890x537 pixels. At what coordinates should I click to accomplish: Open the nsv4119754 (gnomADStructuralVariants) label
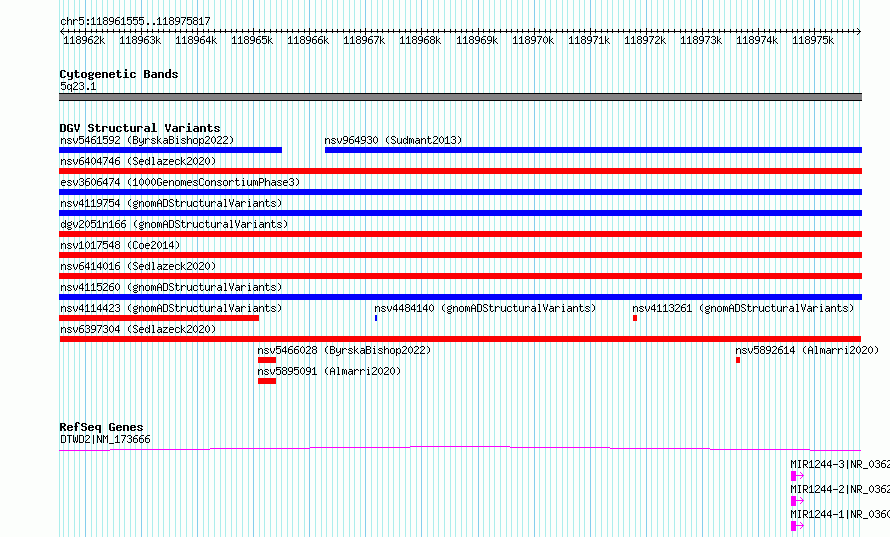(x=171, y=203)
